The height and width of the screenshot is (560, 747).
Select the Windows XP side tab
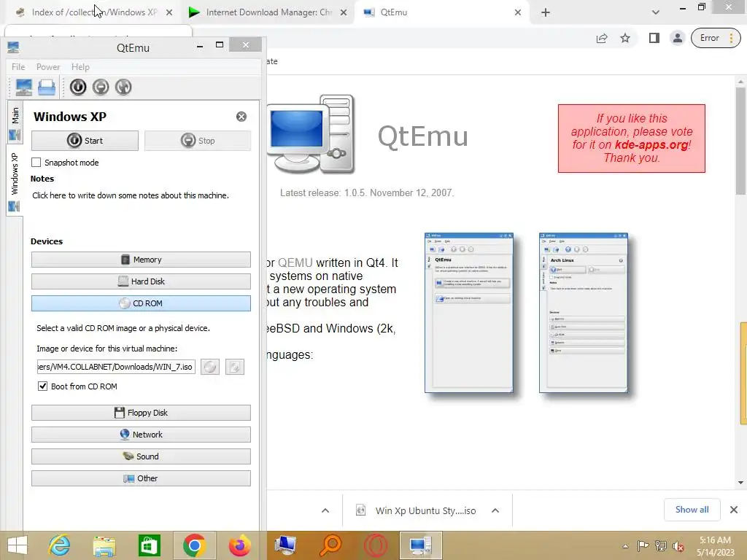point(15,180)
